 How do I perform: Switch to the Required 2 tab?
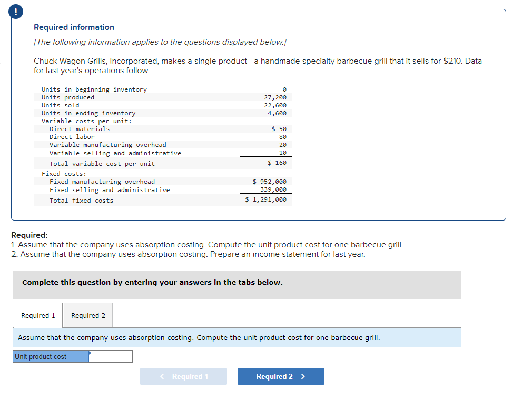(x=88, y=315)
